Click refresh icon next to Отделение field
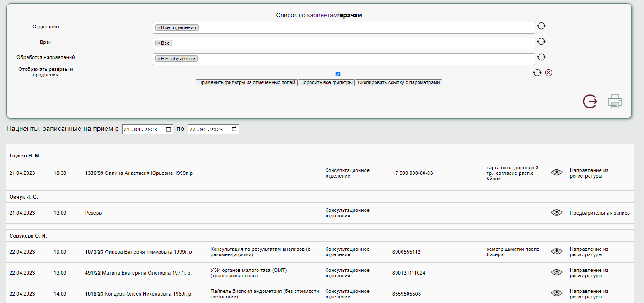Screen dimensions: 644x303 pyautogui.click(x=541, y=26)
